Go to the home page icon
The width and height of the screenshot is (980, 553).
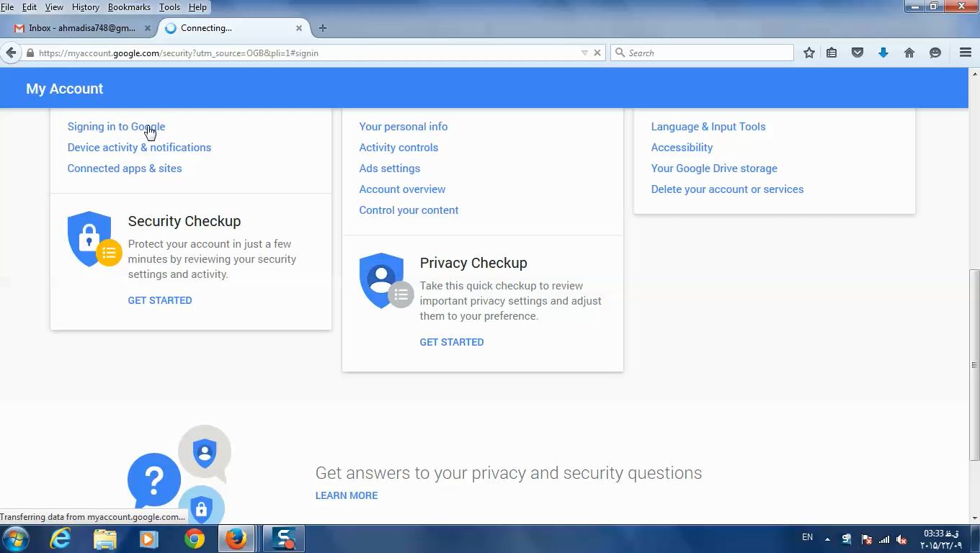(x=909, y=53)
